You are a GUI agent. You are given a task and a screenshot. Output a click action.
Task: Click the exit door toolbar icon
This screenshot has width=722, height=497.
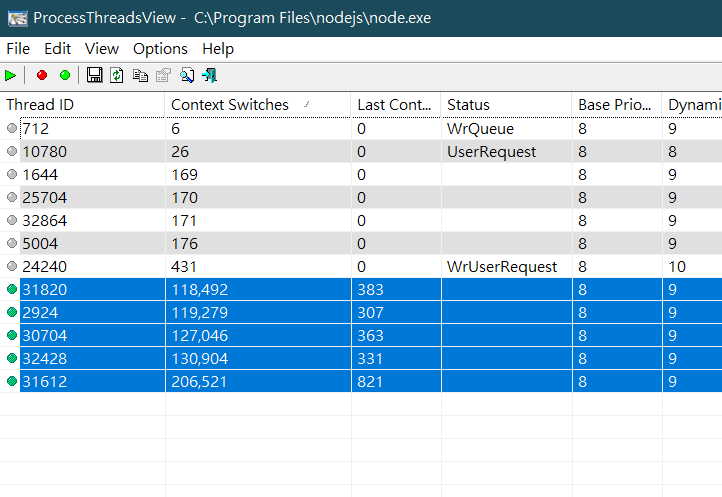[x=210, y=75]
